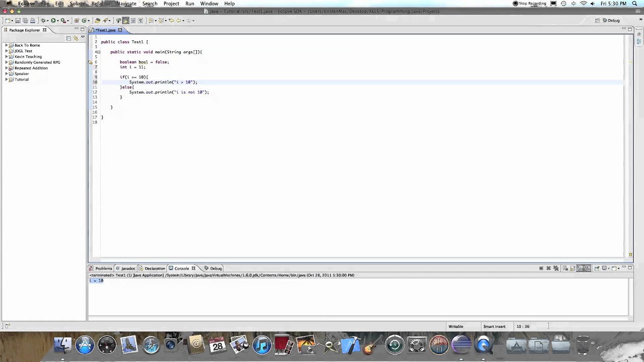This screenshot has width=644, height=362.
Task: Switch to the Declaration tab
Action: click(152, 268)
